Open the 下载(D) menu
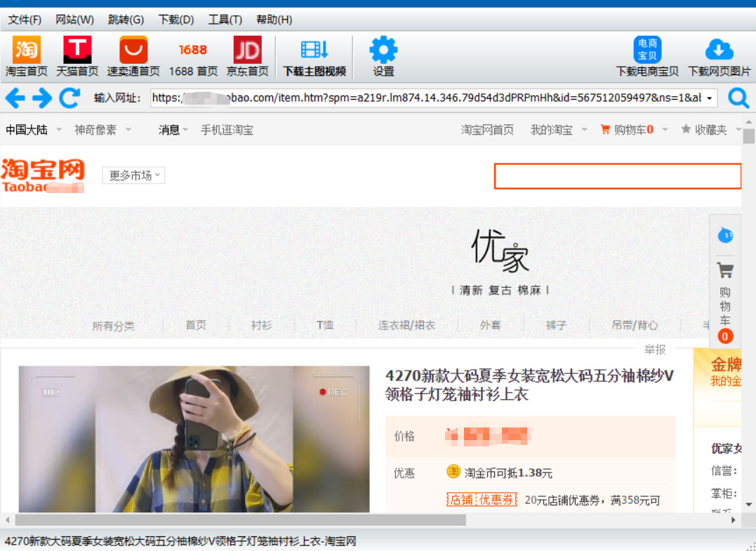Screen dimensions: 756x551 point(175,20)
